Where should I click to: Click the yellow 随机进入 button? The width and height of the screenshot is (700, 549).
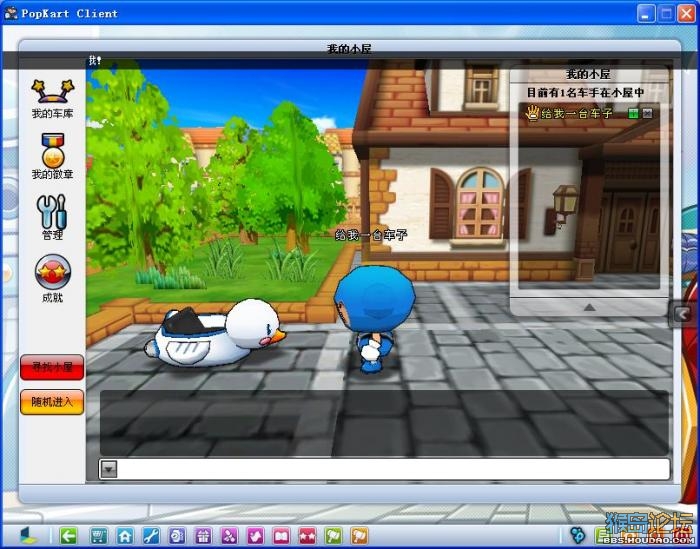[x=52, y=402]
